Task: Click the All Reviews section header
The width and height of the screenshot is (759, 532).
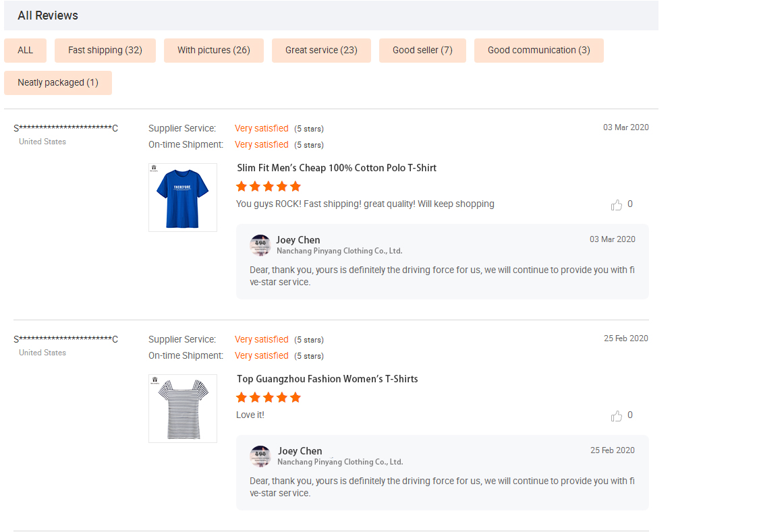Action: click(x=48, y=16)
